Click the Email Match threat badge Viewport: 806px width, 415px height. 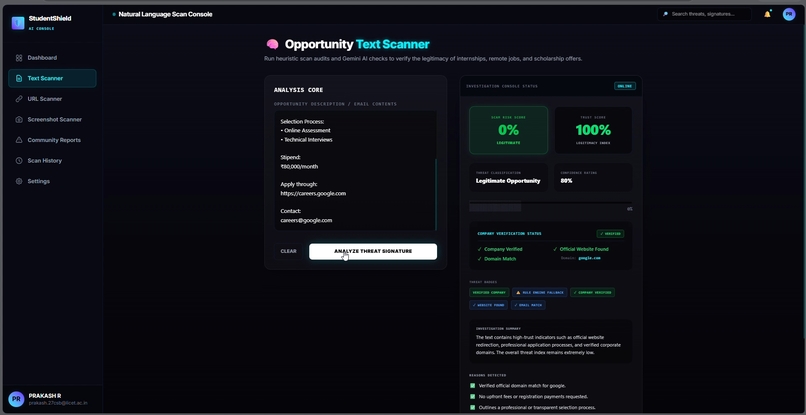click(528, 305)
